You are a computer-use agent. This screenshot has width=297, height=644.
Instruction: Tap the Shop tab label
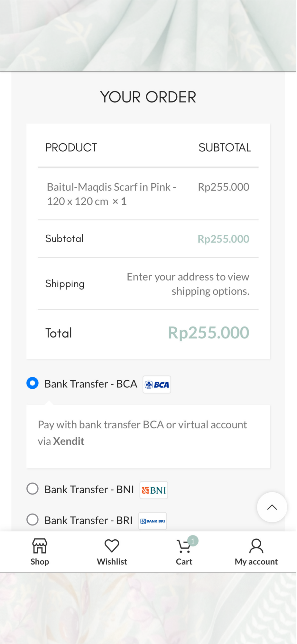(x=40, y=562)
